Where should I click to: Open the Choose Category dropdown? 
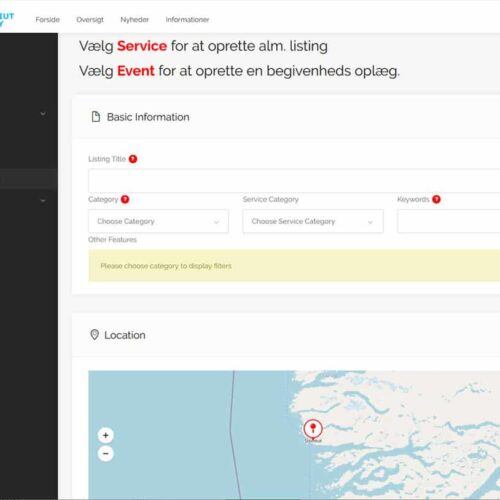tap(158, 221)
